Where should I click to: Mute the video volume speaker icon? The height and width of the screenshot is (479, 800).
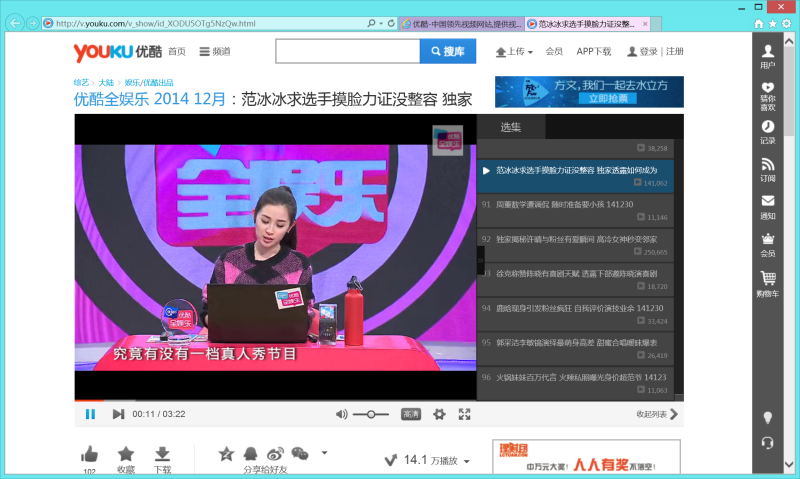[x=341, y=414]
